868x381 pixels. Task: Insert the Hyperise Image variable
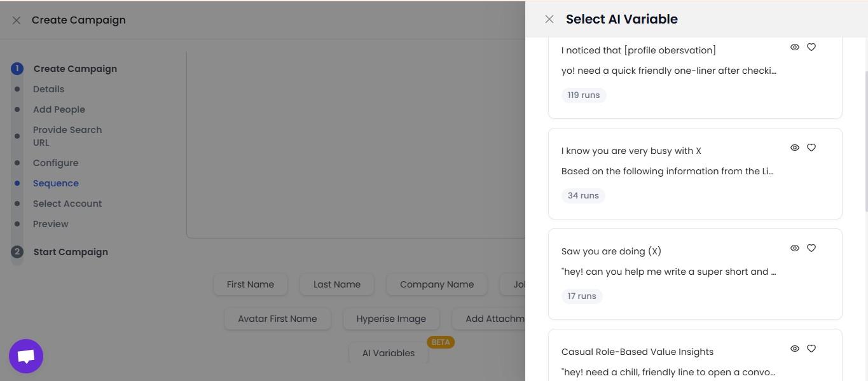click(390, 319)
